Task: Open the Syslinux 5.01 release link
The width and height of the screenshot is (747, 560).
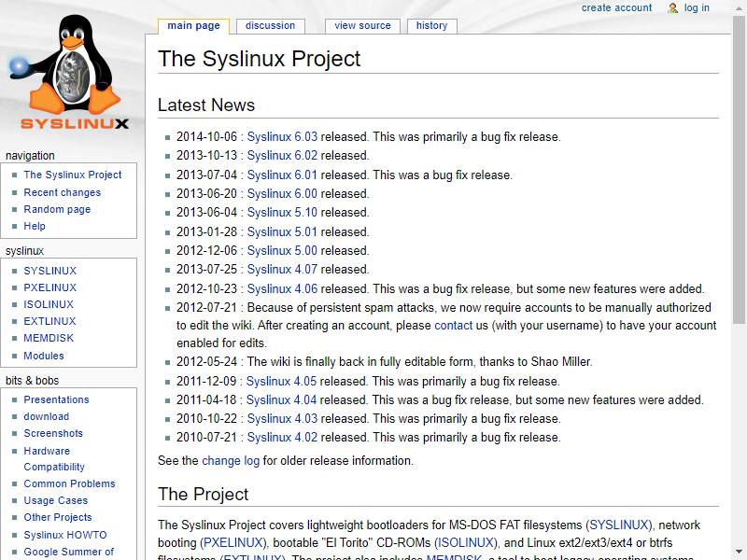Action: coord(282,231)
